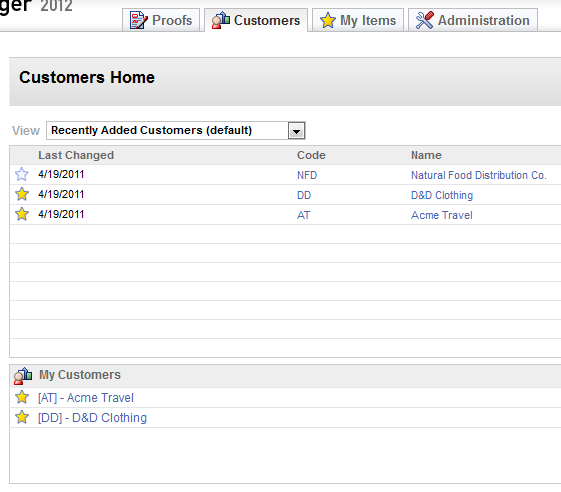This screenshot has height=492, width=561.
Task: Switch to the Administration tab
Action: point(473,20)
